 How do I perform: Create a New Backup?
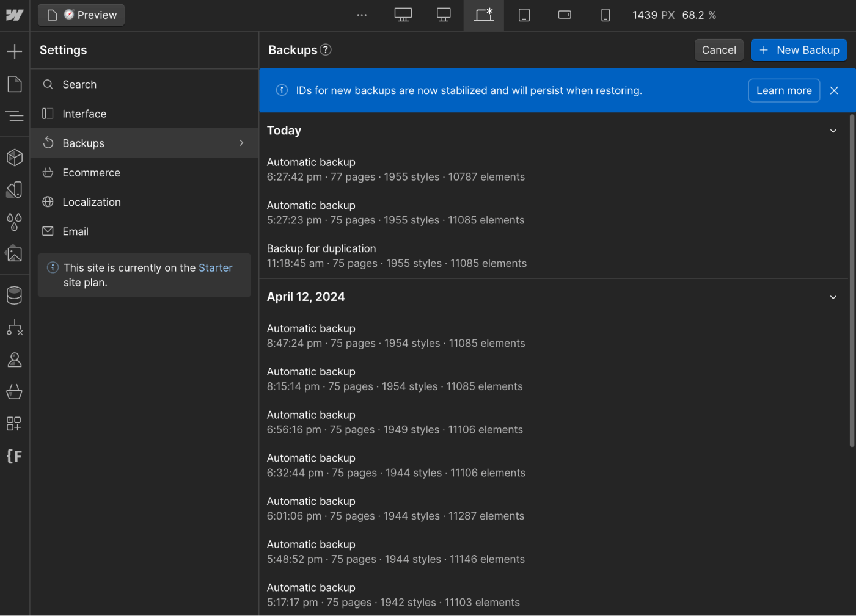(x=799, y=49)
